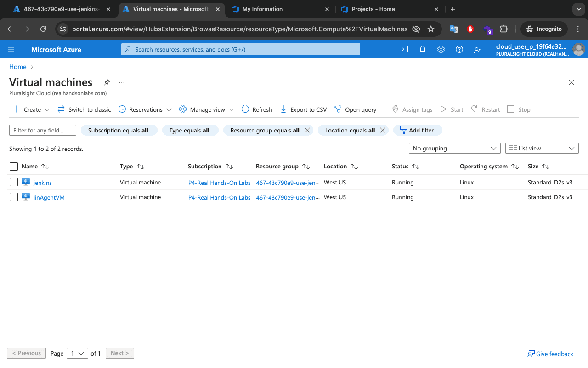Click the user account avatar

579,49
